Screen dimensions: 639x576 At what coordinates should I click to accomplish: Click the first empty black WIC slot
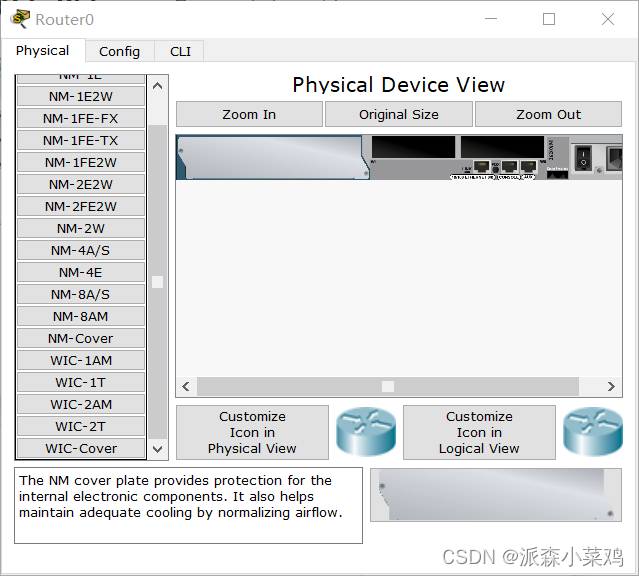click(x=413, y=147)
